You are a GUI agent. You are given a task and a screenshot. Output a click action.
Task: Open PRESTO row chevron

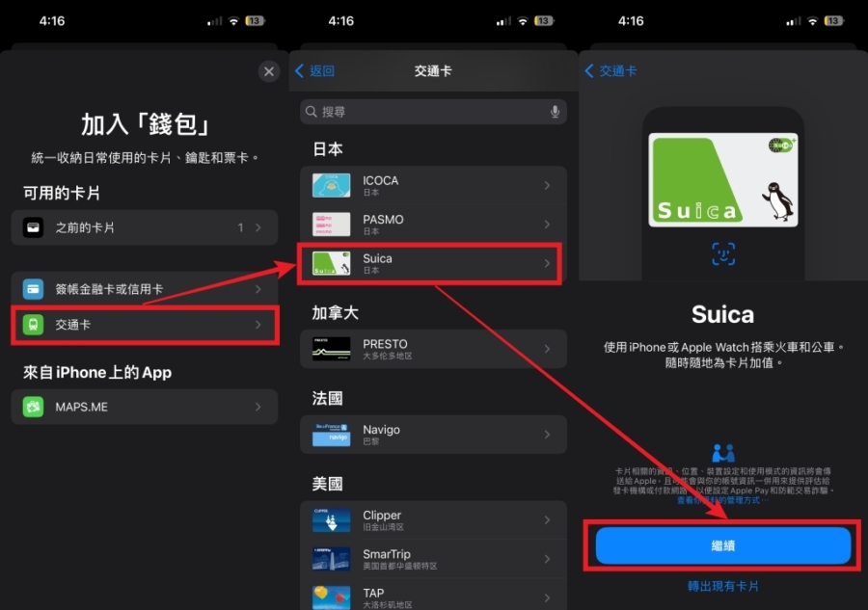547,349
